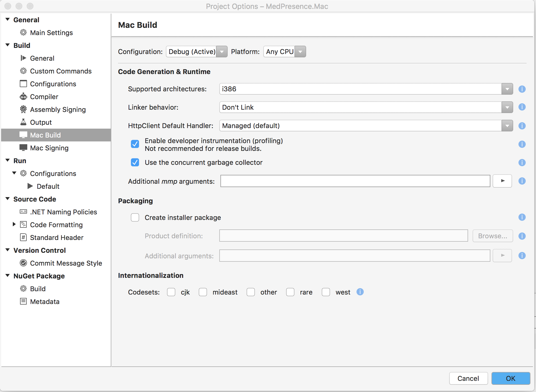
Task: Open Linker behavior dropdown
Action: point(366,107)
